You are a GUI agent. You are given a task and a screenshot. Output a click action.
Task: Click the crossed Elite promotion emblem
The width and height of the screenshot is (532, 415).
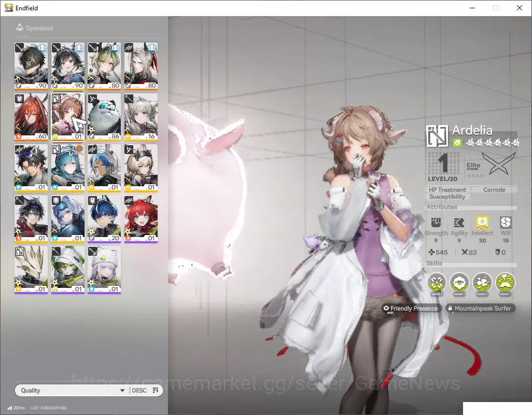tap(498, 163)
